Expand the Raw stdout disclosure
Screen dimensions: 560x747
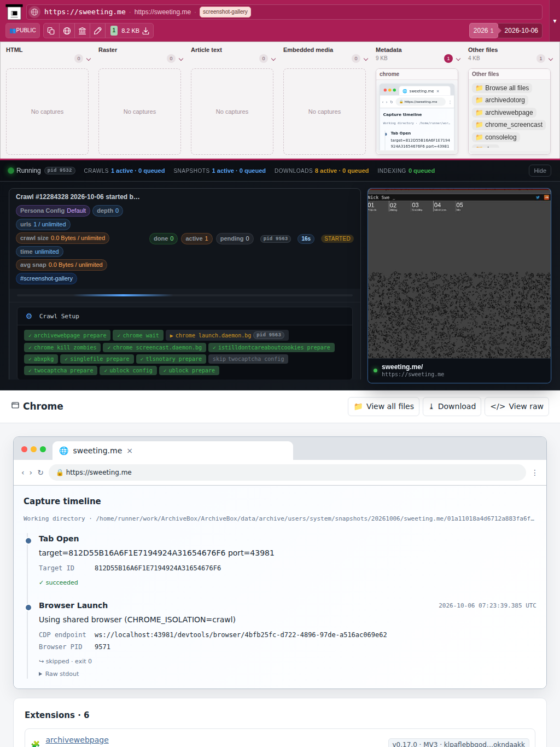point(59,674)
